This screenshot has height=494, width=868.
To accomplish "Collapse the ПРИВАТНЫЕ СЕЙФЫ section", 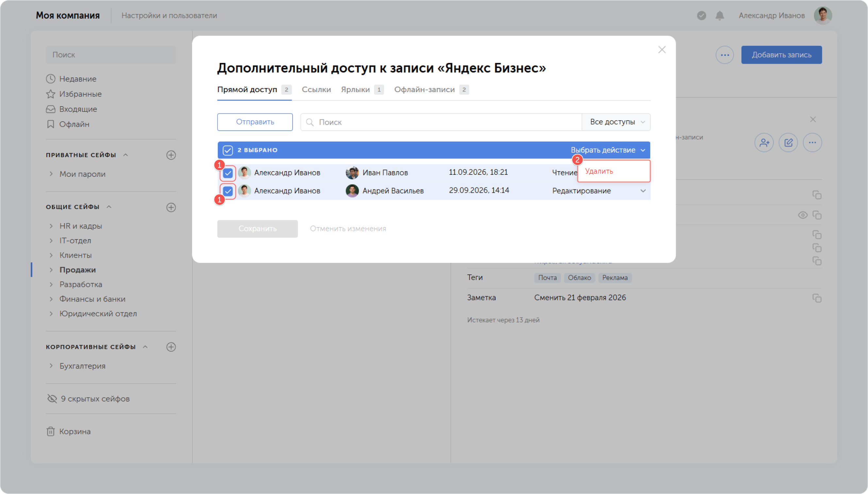I will coord(126,155).
